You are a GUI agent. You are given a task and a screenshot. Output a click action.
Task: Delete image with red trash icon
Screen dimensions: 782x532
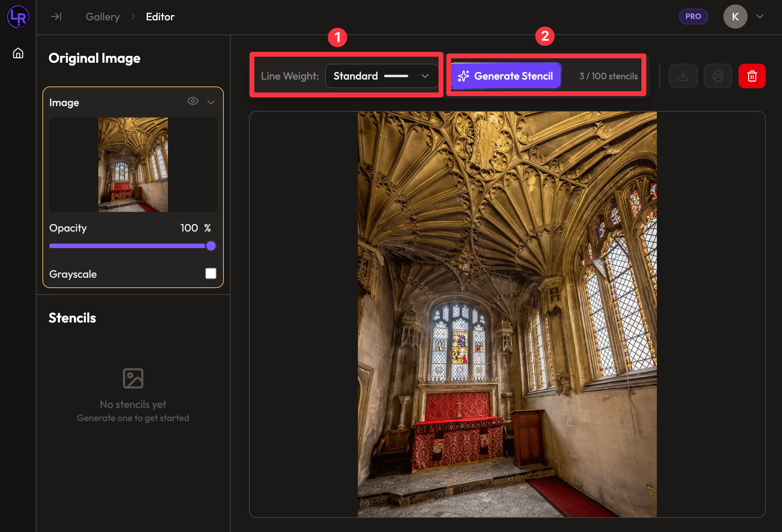click(752, 76)
